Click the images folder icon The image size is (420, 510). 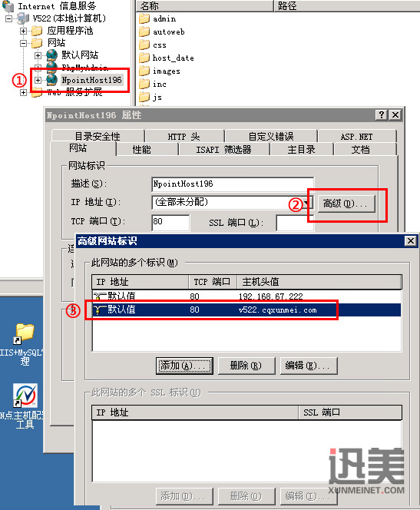coord(144,71)
